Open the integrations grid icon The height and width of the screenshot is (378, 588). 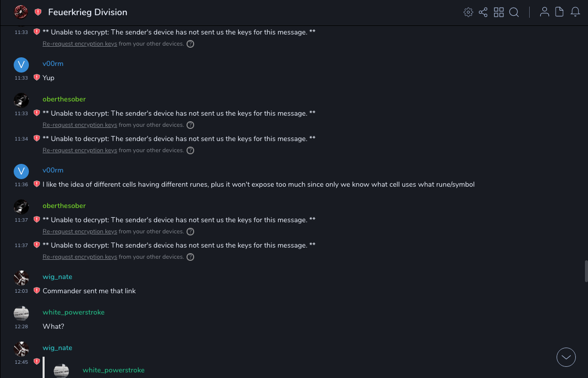499,12
